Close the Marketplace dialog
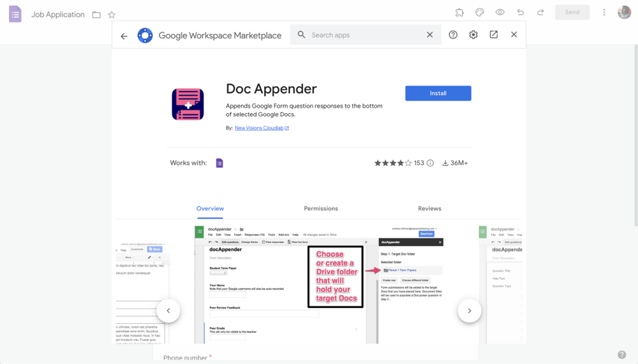This screenshot has width=638, height=364. pos(514,34)
